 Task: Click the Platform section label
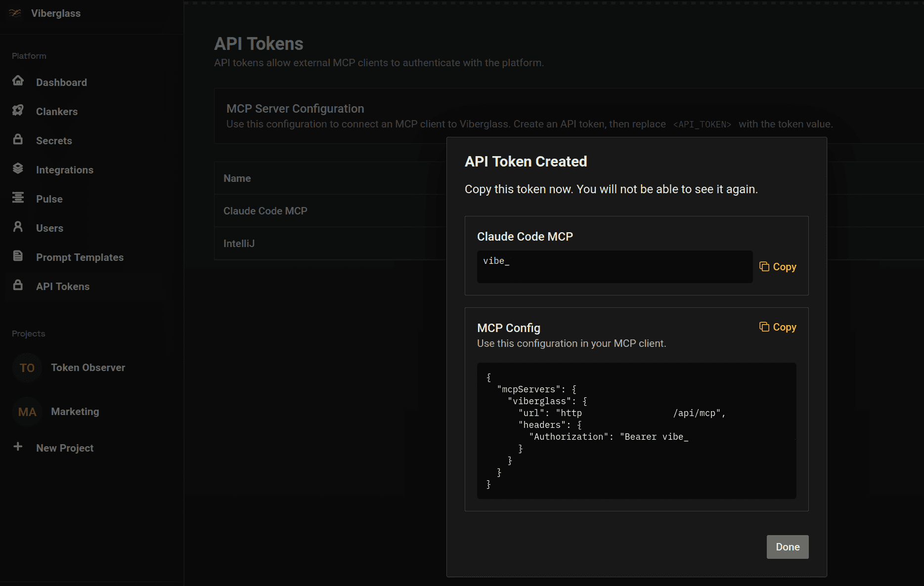(29, 56)
